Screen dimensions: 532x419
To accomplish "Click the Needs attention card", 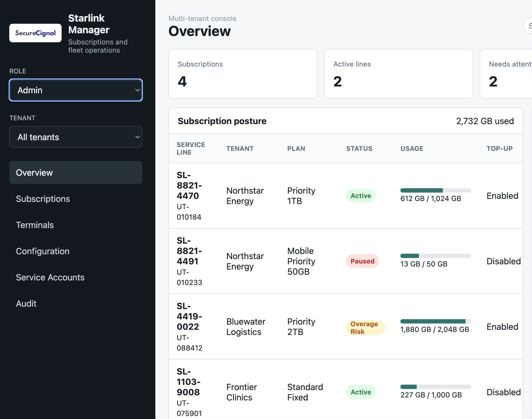I will pos(506,74).
